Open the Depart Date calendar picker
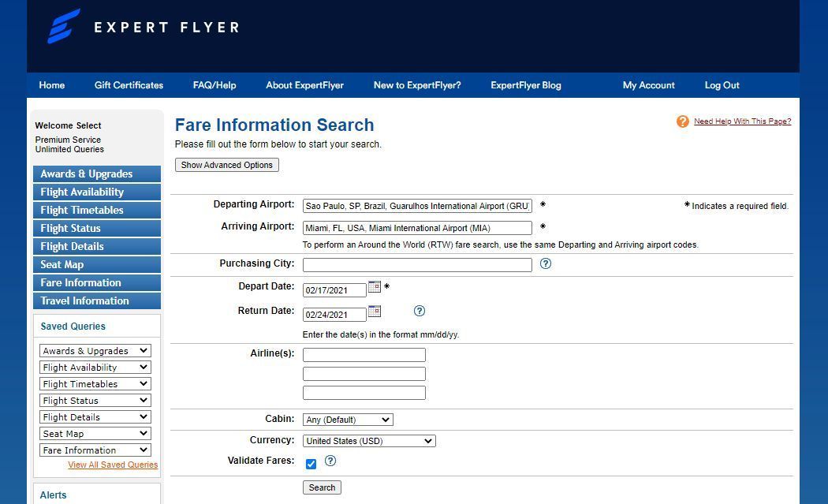Image resolution: width=828 pixels, height=504 pixels. (375, 287)
